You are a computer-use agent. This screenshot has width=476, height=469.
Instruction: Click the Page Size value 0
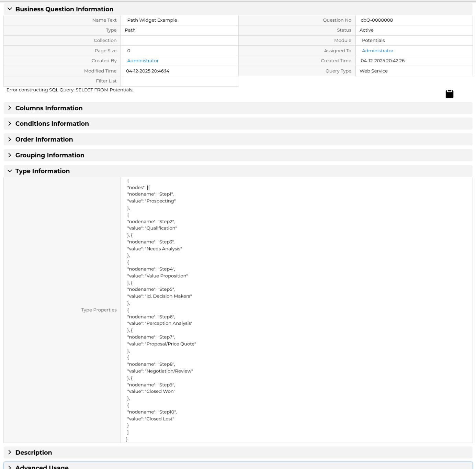click(129, 51)
